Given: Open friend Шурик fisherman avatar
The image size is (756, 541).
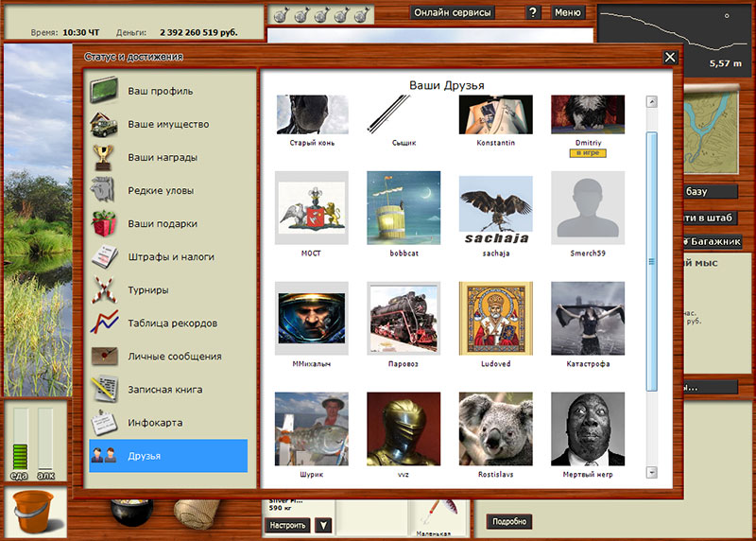Looking at the screenshot, I should pyautogui.click(x=312, y=428).
